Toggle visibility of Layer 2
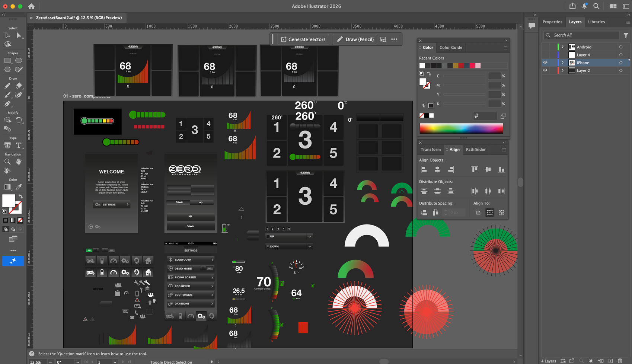632x364 pixels. 545,70
